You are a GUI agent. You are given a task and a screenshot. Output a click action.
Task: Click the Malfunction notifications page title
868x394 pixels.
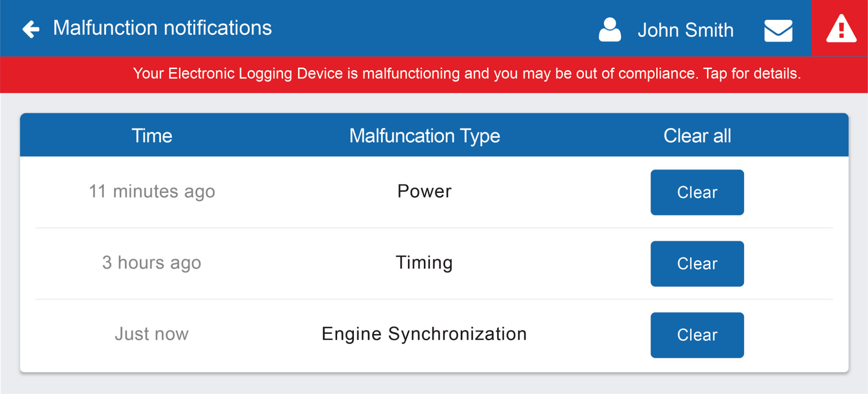162,28
